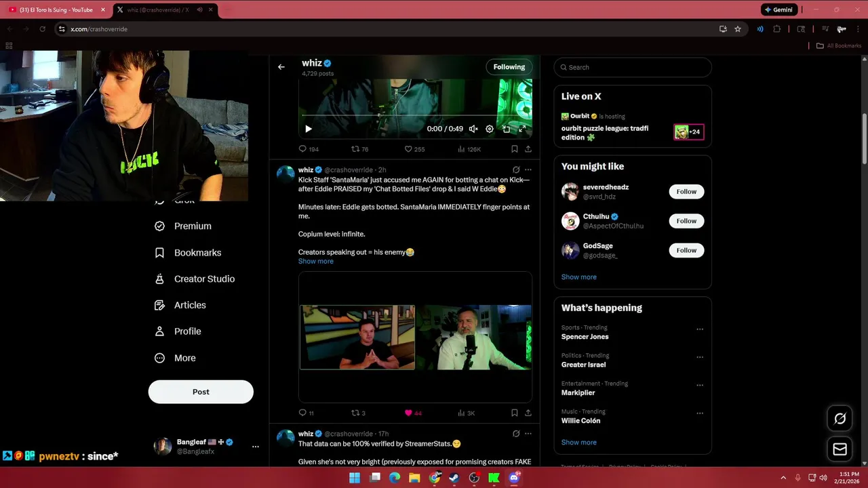Open options for Markiplier trend
Viewport: 868px width, 488px height.
point(700,385)
